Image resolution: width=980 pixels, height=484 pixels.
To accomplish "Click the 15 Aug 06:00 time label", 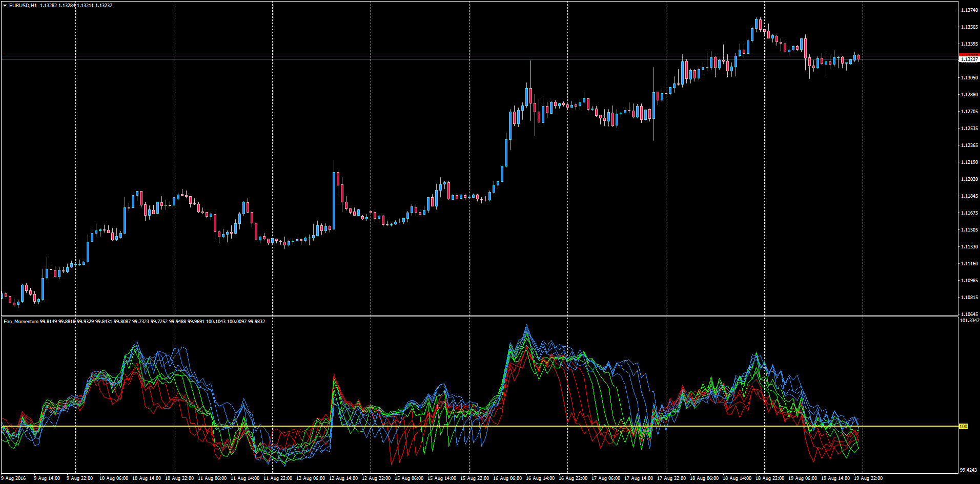I will (x=409, y=478).
